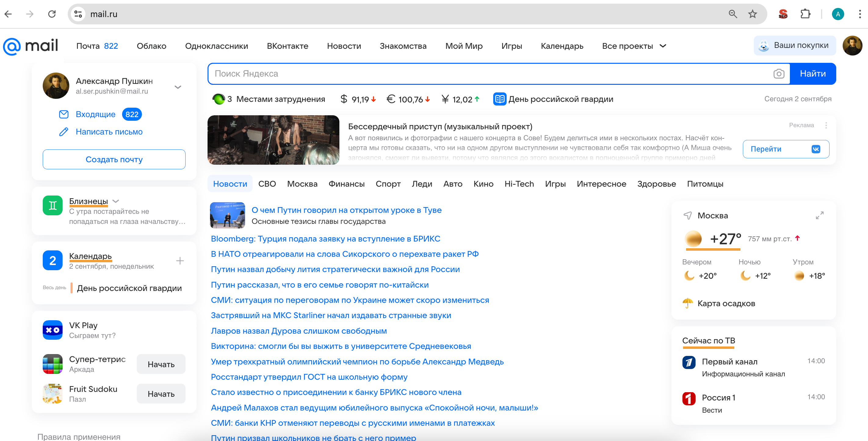Bookmark this page with the star icon

coord(752,14)
